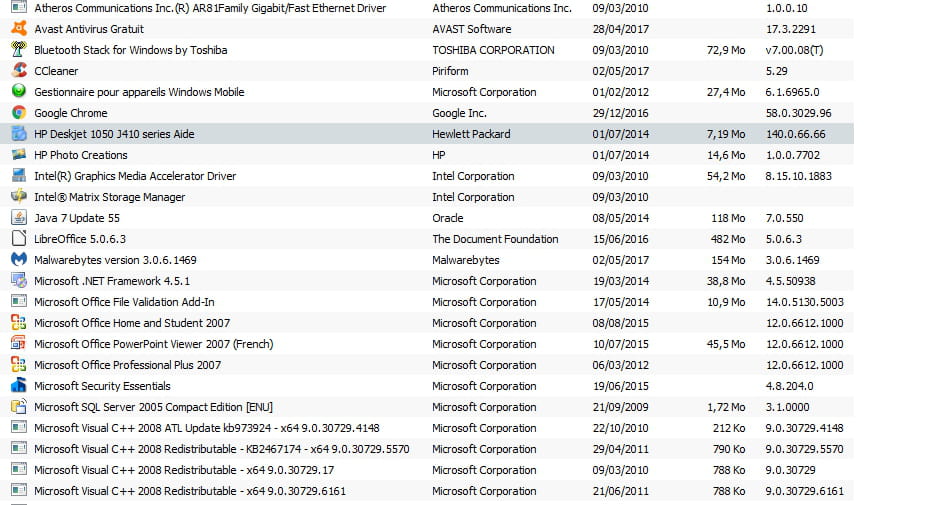The image size is (927, 505).
Task: Click the HP Photo Creations icon
Action: [19, 154]
